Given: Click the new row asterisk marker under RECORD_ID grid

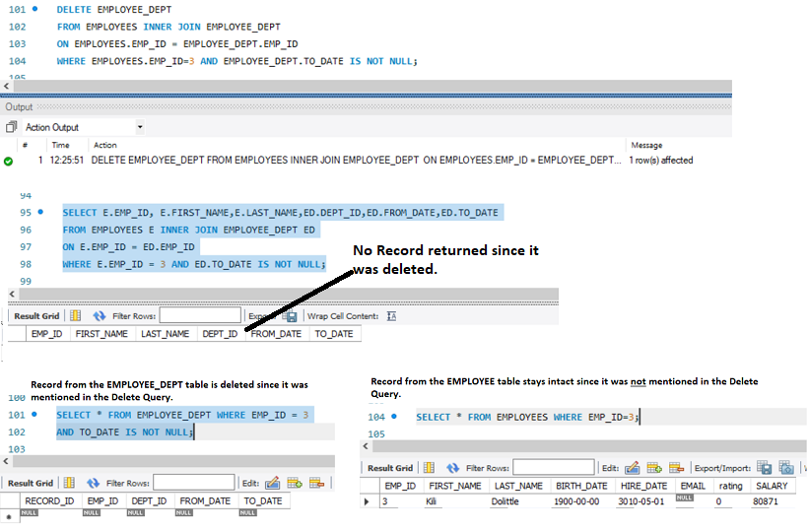Looking at the screenshot, I should click(9, 516).
